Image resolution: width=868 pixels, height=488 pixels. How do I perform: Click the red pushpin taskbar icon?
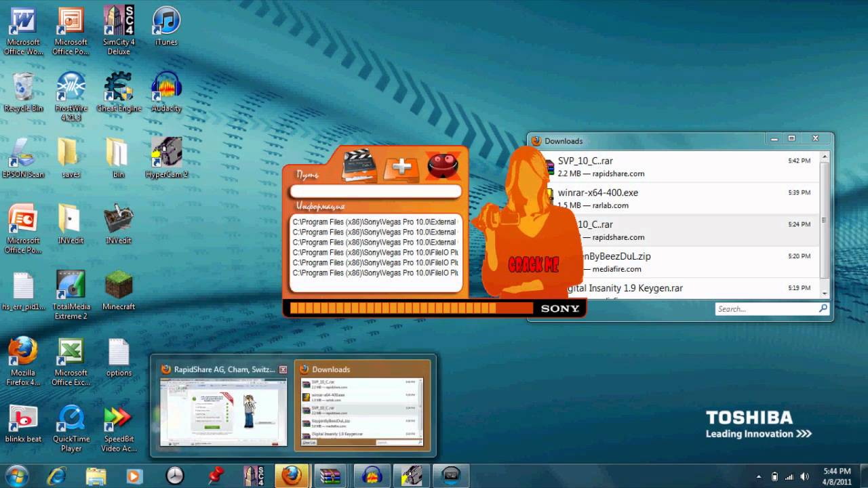pos(214,476)
